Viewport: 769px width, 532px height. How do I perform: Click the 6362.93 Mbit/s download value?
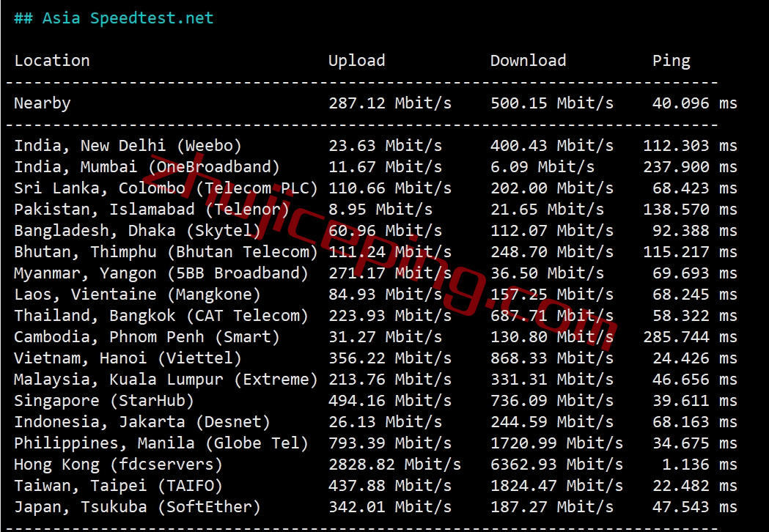click(556, 465)
